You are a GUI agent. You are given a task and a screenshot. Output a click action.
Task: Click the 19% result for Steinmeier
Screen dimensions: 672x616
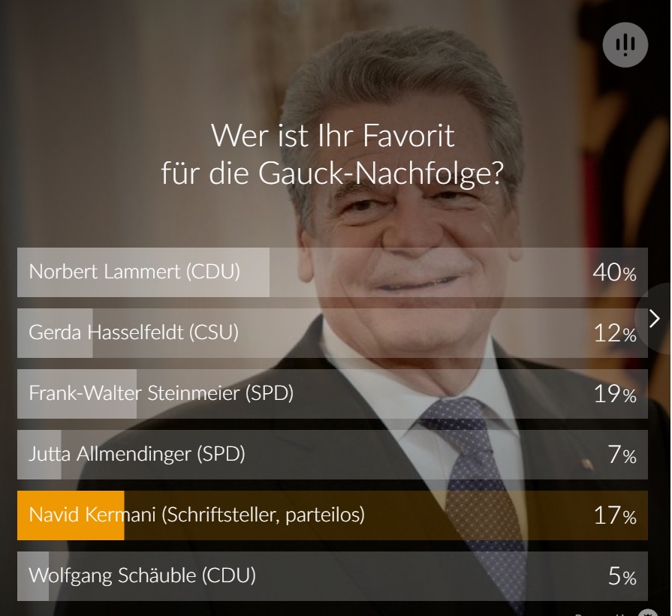(x=614, y=394)
